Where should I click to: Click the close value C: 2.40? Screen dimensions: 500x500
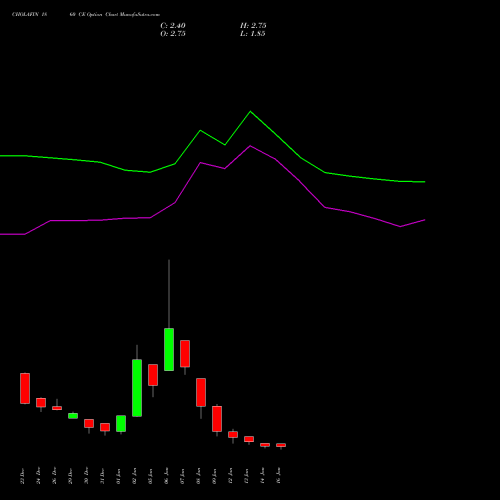coord(173,26)
